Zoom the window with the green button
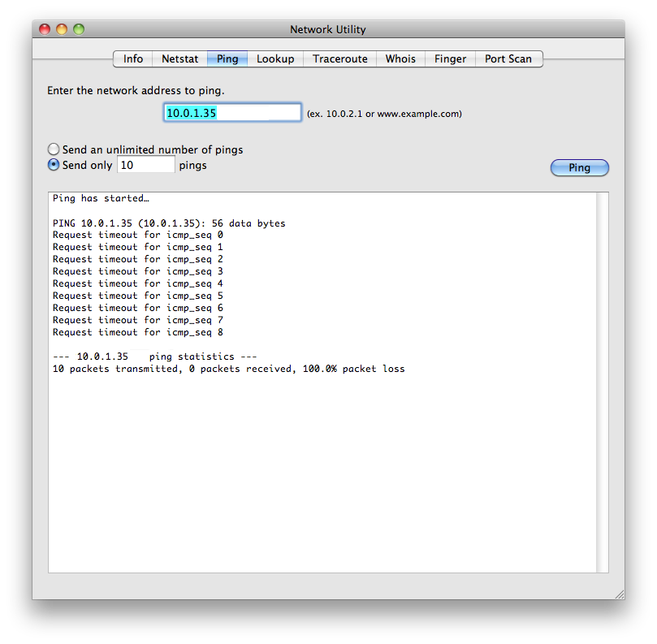Image resolution: width=657 pixels, height=644 pixels. pyautogui.click(x=79, y=29)
